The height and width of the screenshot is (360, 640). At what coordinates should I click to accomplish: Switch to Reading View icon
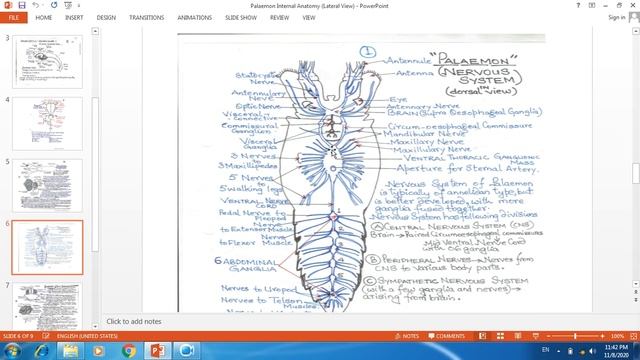(518, 336)
